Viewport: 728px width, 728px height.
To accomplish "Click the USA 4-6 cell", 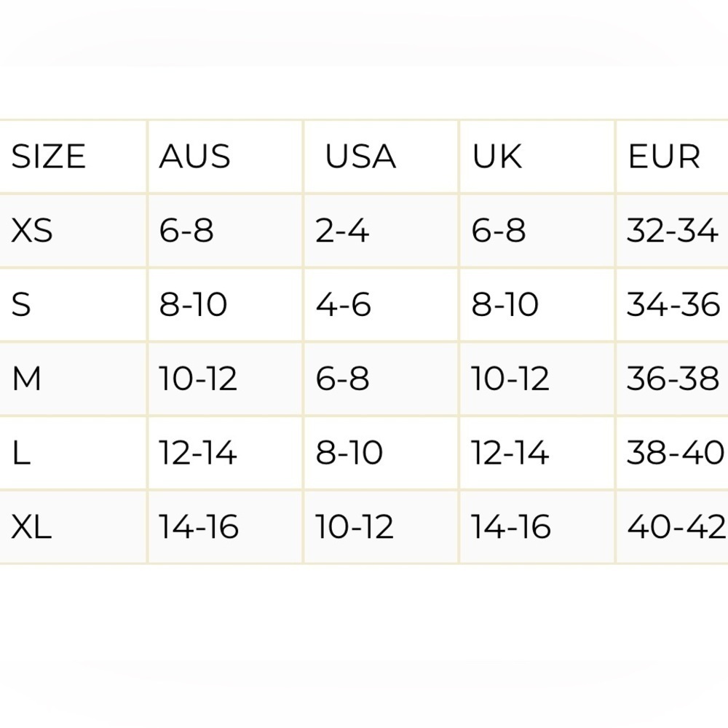I will pos(343,305).
